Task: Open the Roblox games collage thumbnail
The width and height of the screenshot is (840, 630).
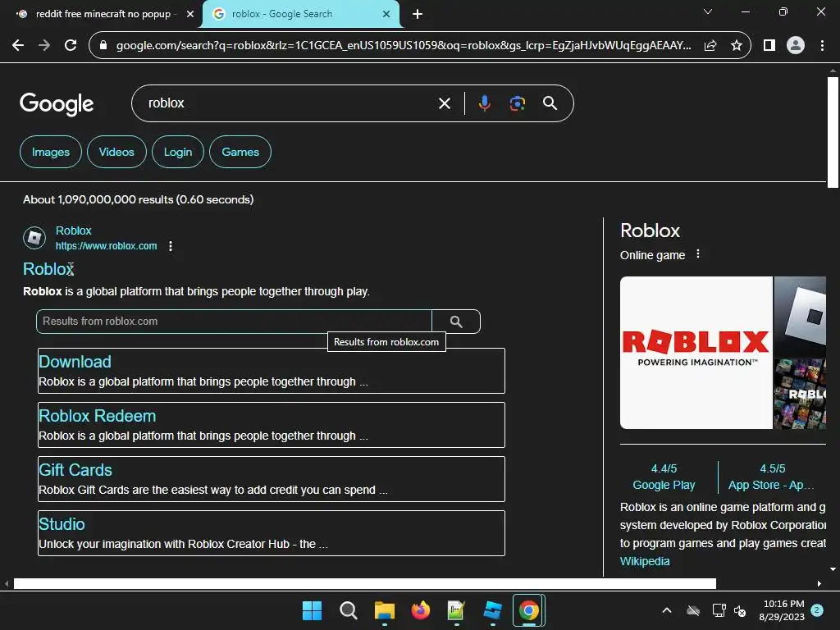Action: [x=800, y=394]
